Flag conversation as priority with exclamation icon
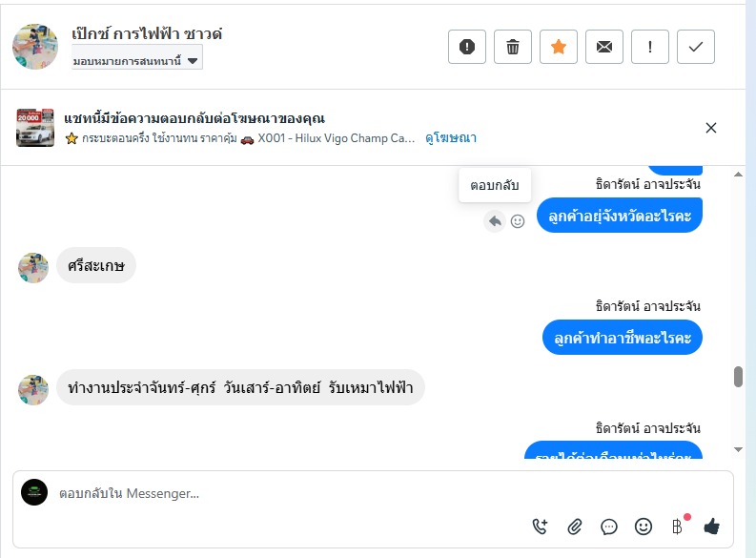 [650, 48]
